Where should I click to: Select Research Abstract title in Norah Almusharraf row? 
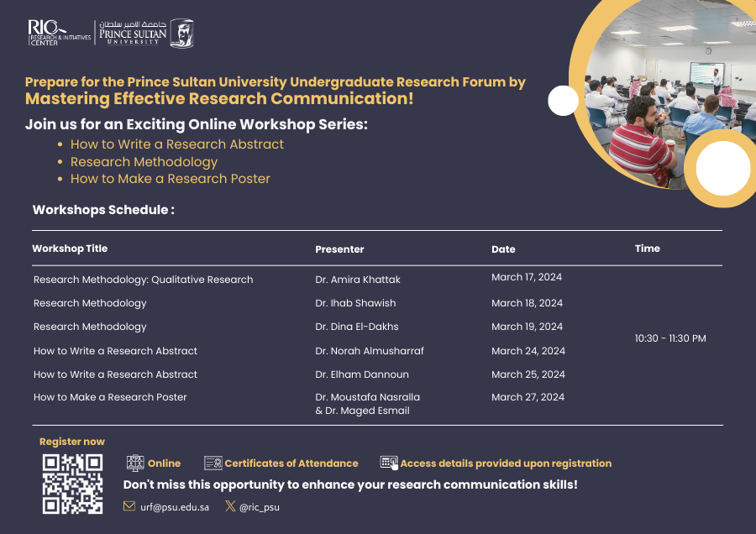click(115, 351)
